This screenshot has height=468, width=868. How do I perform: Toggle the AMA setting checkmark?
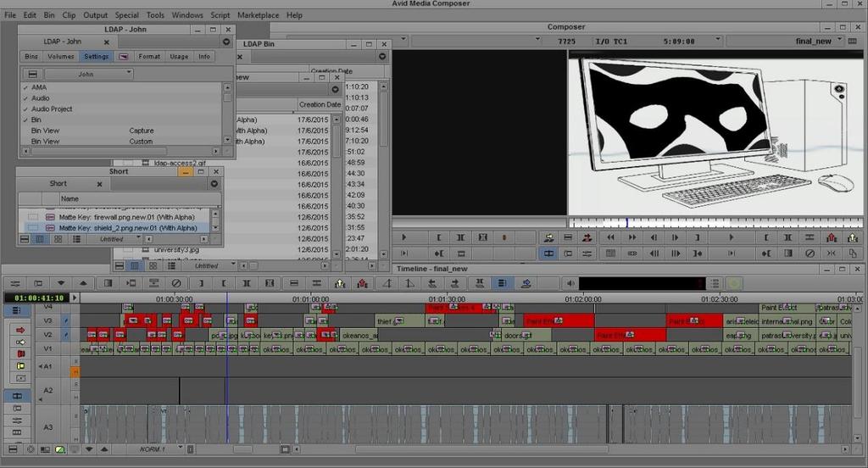25,87
